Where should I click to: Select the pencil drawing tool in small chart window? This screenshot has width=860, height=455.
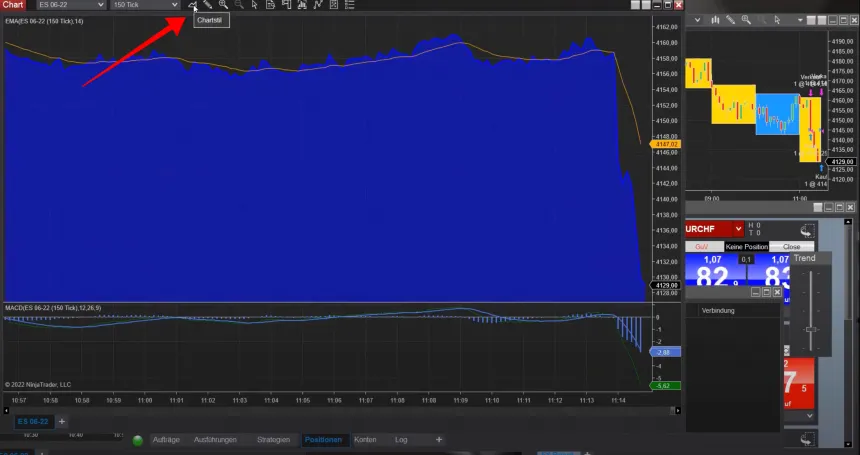coord(731,20)
